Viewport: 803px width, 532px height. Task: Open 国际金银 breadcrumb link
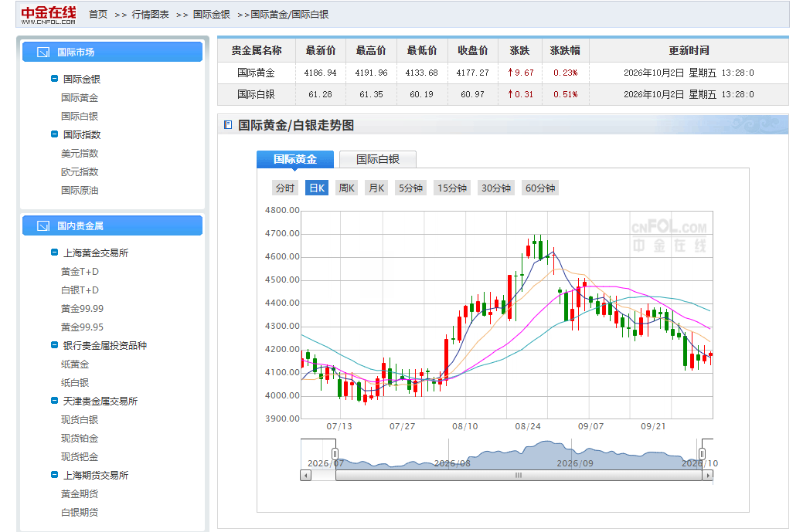(x=212, y=15)
